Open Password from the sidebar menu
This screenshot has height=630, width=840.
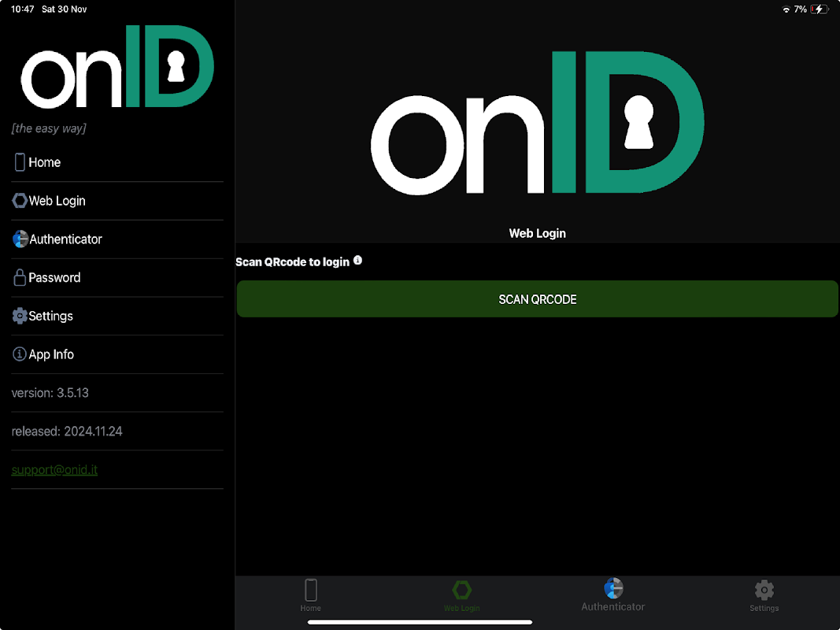tap(117, 277)
